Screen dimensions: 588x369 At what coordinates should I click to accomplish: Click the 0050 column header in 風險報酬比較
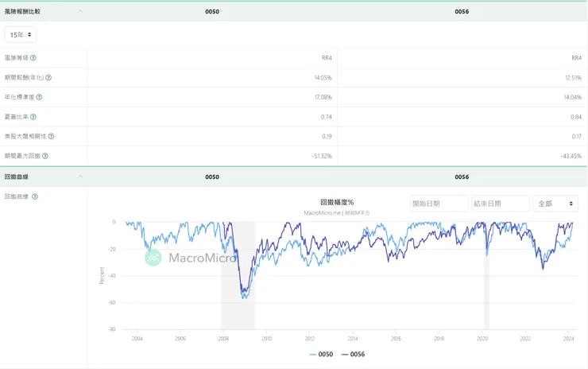(212, 12)
